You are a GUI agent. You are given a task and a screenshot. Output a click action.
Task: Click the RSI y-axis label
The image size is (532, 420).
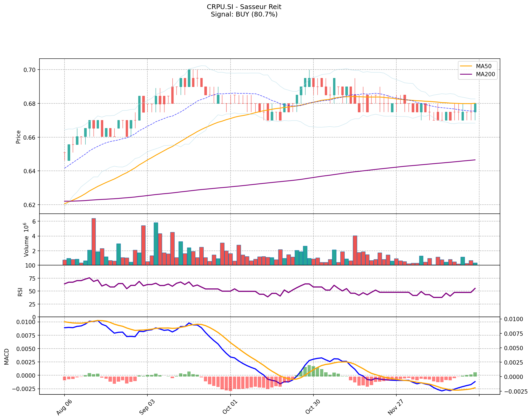20,292
